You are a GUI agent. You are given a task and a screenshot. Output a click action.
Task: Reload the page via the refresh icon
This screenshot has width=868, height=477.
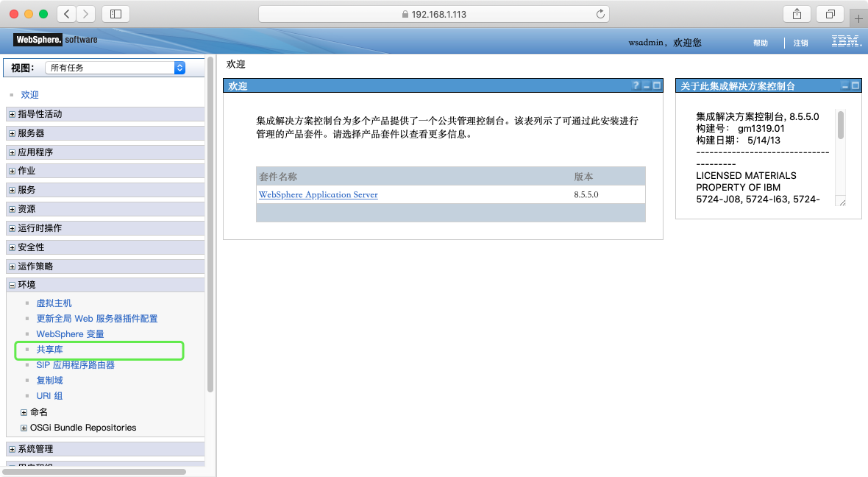(600, 14)
